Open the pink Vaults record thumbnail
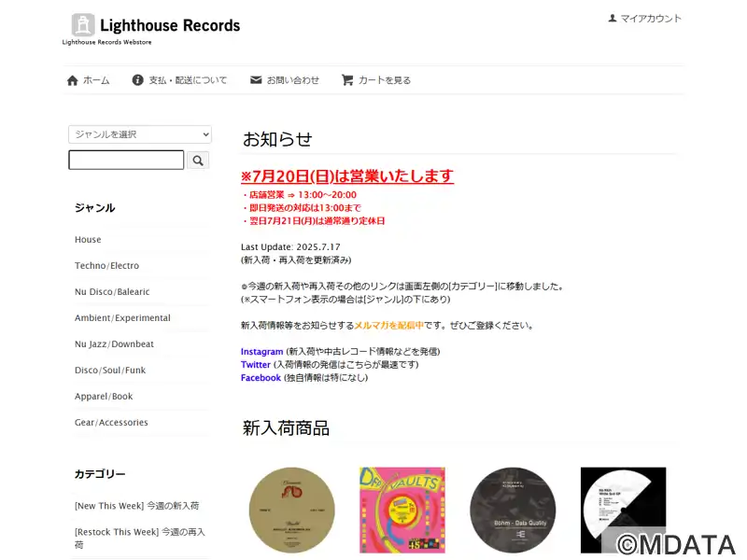This screenshot has height=560, width=747. 402,510
